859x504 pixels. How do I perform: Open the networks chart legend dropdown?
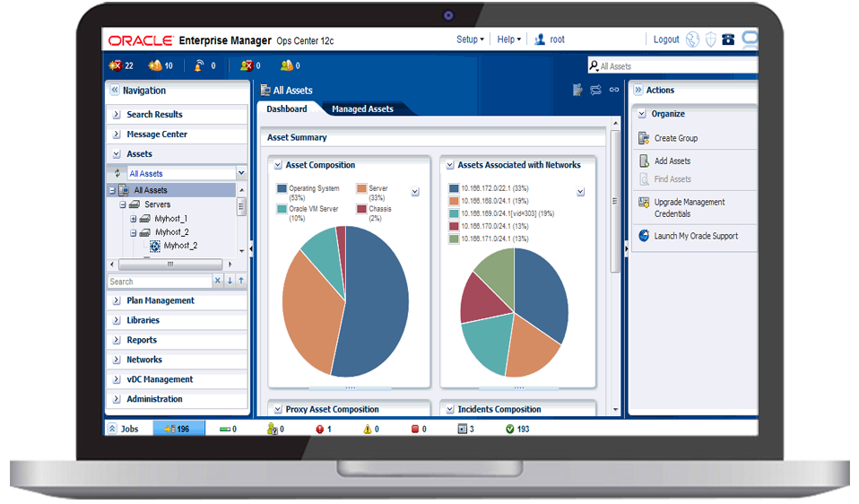click(x=581, y=192)
